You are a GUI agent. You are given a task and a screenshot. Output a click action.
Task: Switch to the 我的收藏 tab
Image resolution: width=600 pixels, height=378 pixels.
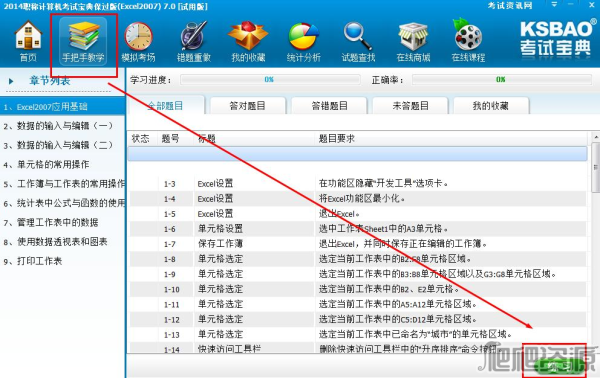[x=491, y=106]
